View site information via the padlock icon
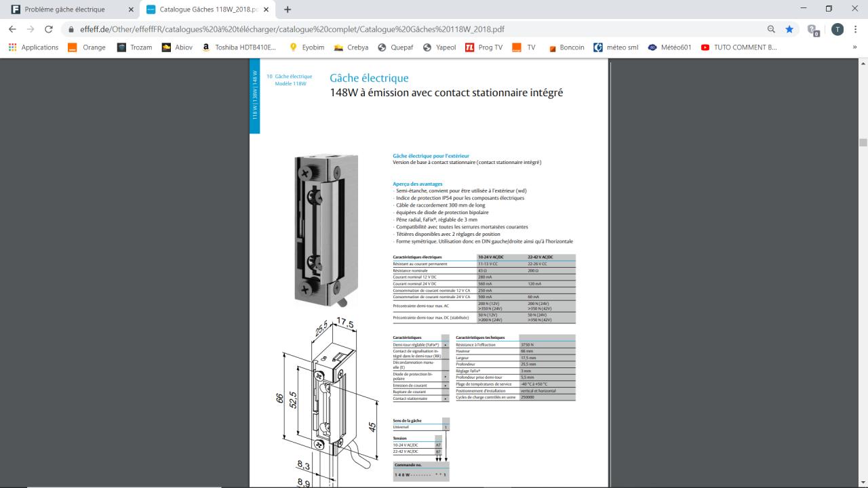This screenshot has width=868, height=488. tap(71, 29)
